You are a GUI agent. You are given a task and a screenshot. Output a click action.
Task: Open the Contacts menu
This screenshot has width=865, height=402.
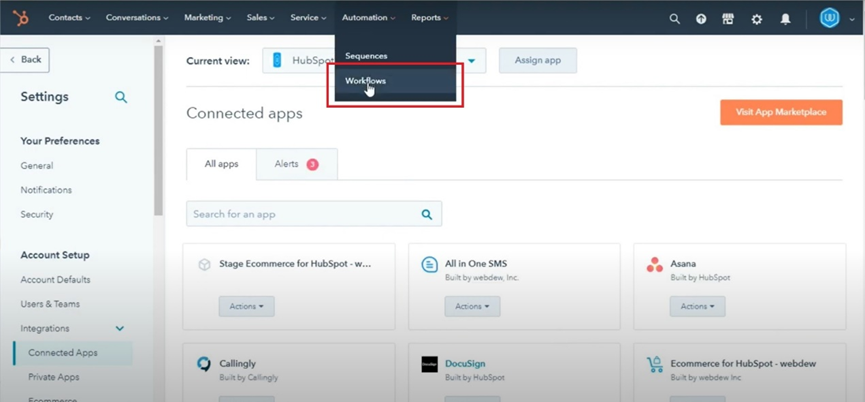pos(69,18)
